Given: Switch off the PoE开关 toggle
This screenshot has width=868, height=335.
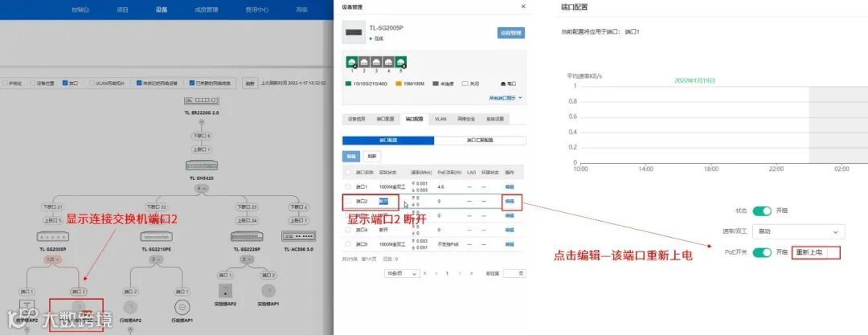Looking at the screenshot, I should [762, 252].
